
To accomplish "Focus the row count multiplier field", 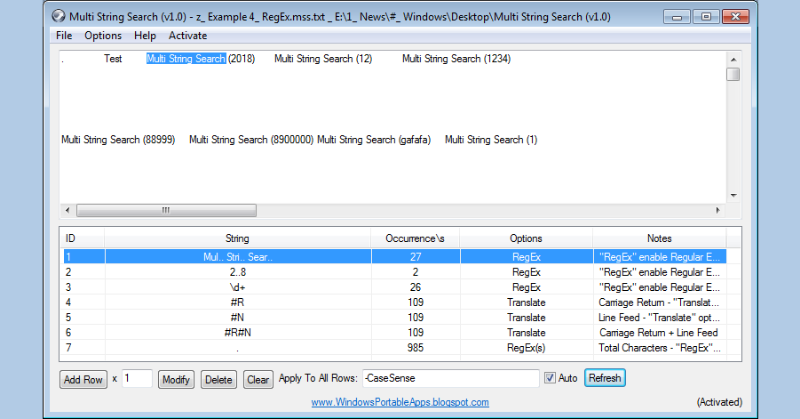I will coord(137,379).
